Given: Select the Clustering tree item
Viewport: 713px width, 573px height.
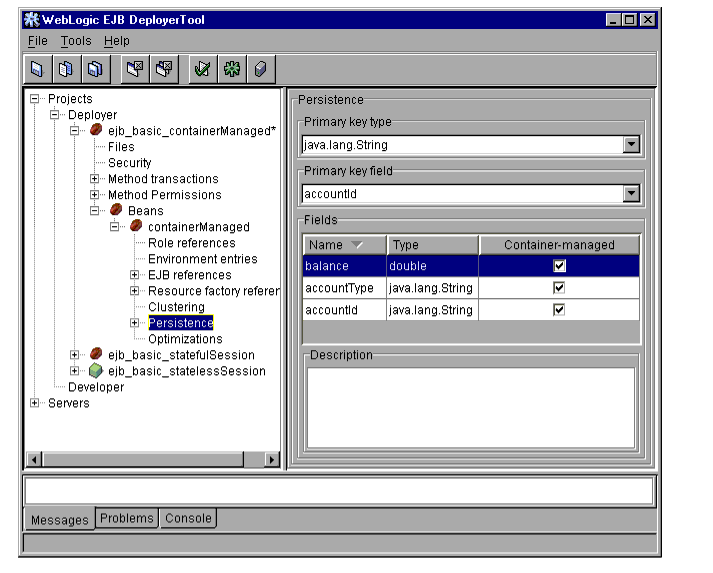Looking at the screenshot, I should click(176, 307).
